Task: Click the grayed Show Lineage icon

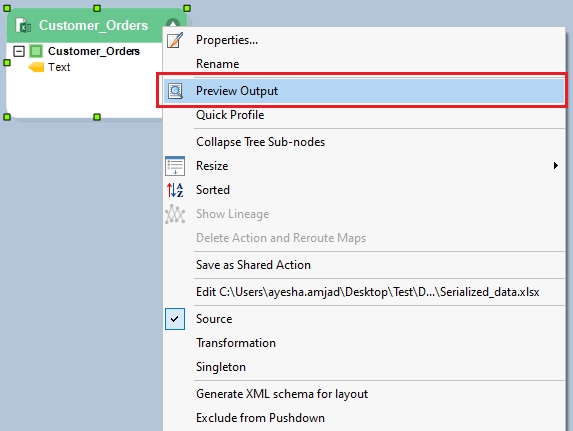Action: 175,214
